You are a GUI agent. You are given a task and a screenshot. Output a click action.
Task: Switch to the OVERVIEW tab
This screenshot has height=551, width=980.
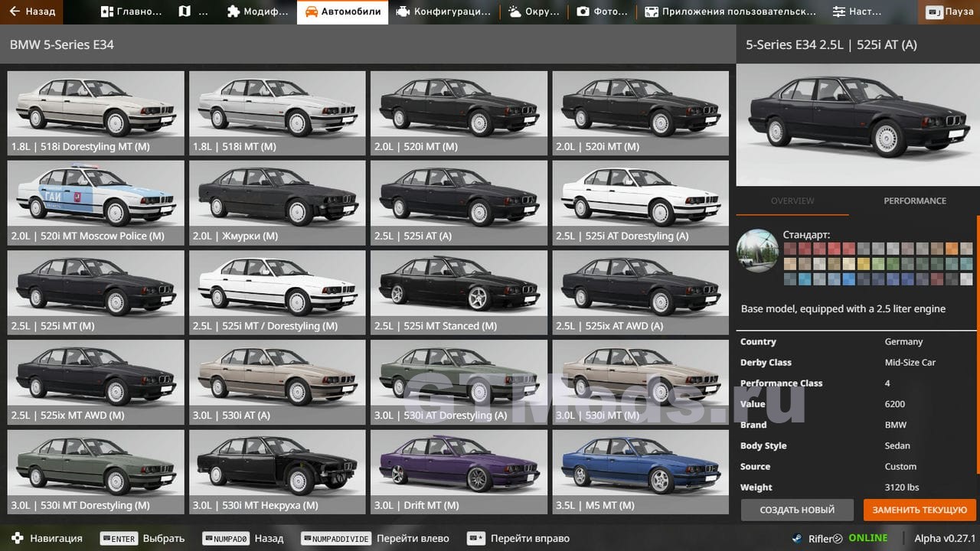[792, 201]
